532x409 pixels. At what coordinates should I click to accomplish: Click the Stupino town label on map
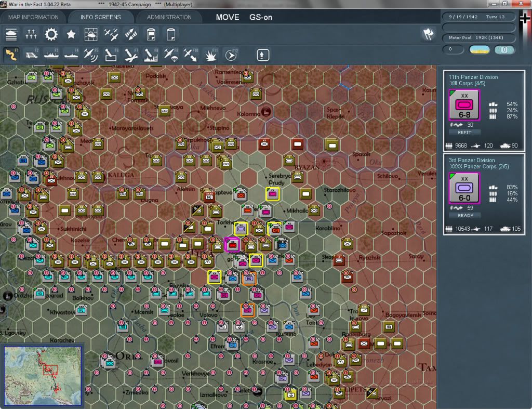tap(219, 128)
